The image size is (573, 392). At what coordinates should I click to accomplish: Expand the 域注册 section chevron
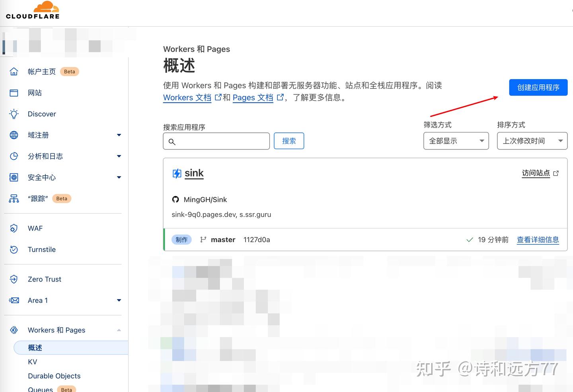(x=119, y=135)
